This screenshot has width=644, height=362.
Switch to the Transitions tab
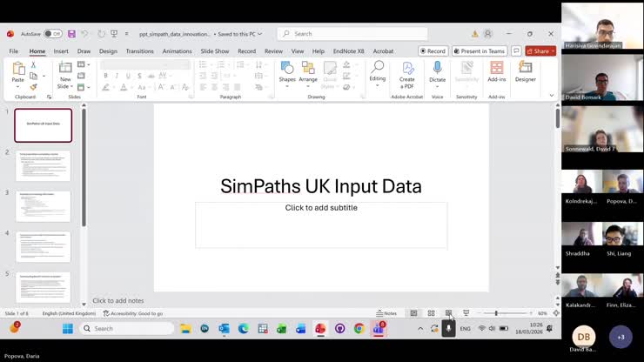tap(139, 51)
